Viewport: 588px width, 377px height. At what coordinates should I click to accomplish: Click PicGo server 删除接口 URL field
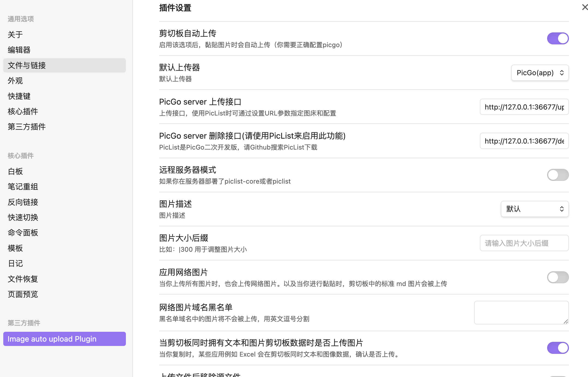click(524, 141)
